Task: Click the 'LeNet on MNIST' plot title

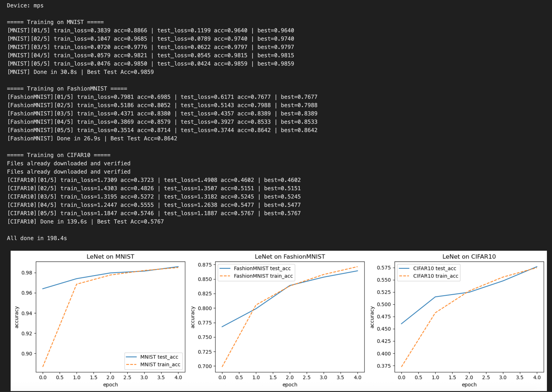Action: (110, 256)
